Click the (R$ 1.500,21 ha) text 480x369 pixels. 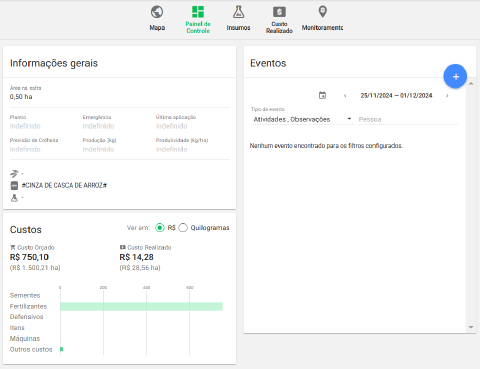[x=35, y=268]
